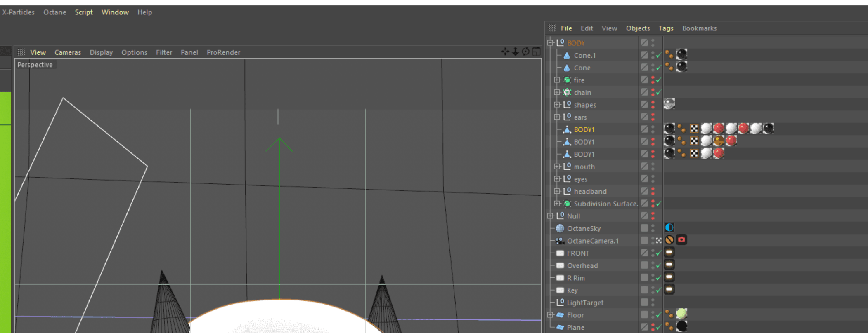Select the LightTarget object row
Image resolution: width=868 pixels, height=333 pixels.
585,303
